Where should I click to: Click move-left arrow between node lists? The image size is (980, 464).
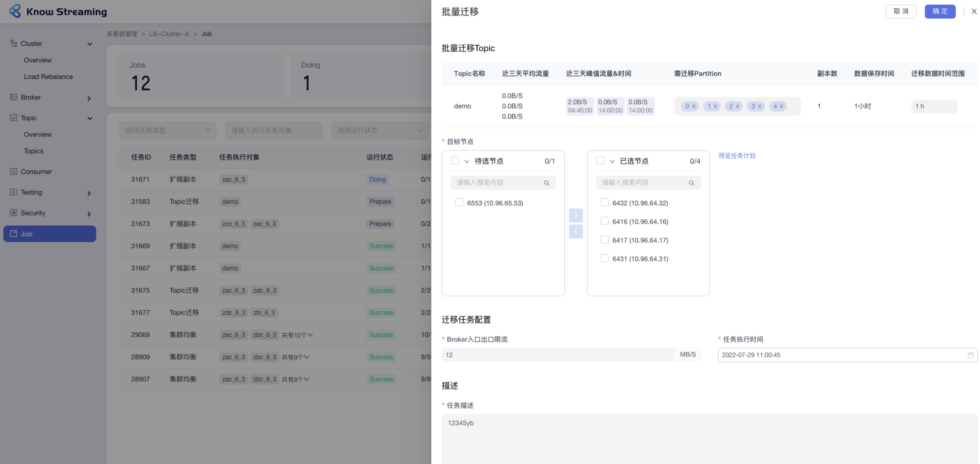coord(575,231)
